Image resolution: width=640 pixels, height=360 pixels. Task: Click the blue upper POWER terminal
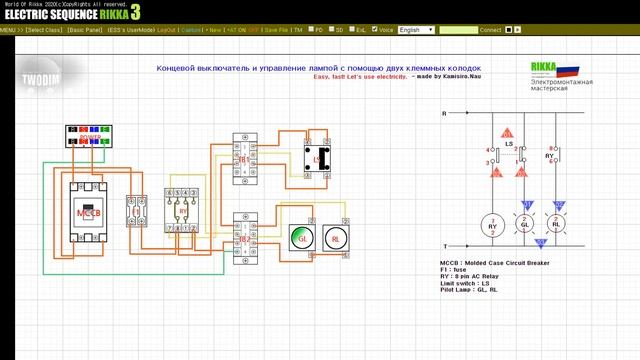pos(94,130)
